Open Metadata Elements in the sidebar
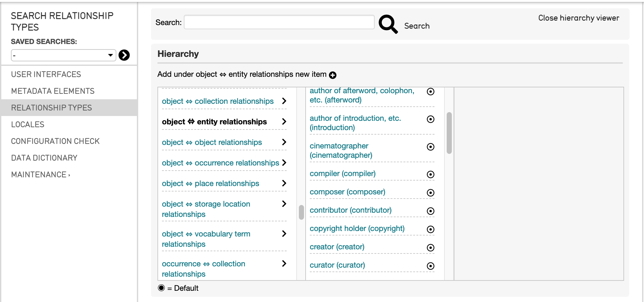Image resolution: width=644 pixels, height=302 pixels. (53, 91)
